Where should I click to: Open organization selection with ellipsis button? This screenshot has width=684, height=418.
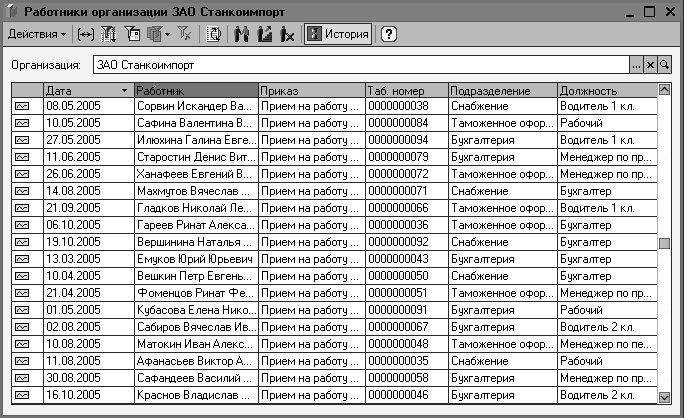pos(636,65)
